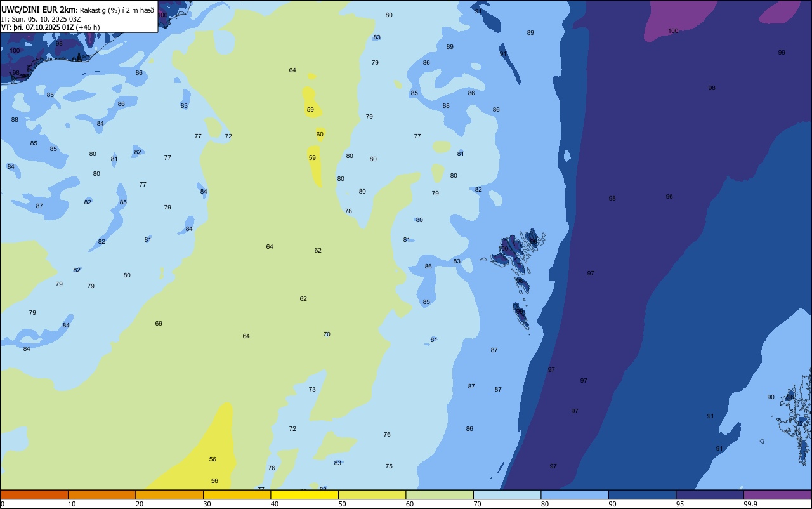This screenshot has height=509, width=812.
Task: Click the '69' humidity value on the map
Action: click(159, 324)
